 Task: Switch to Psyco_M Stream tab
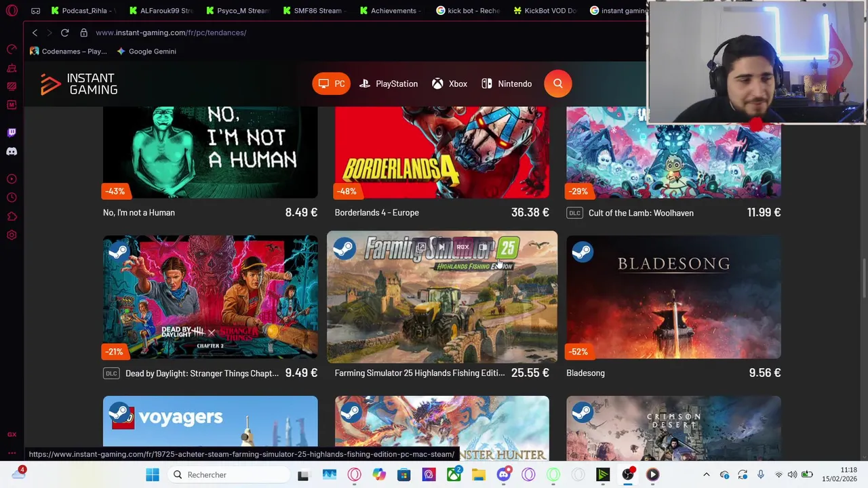[x=238, y=11]
